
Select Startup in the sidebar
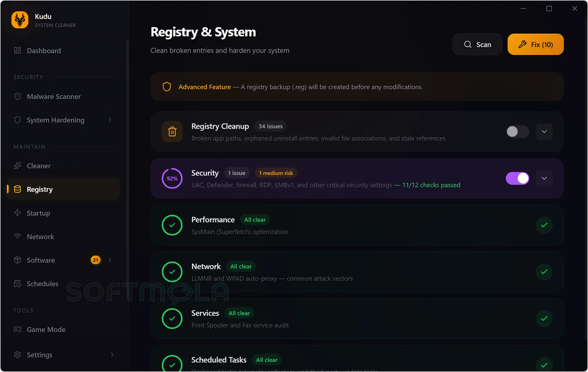point(63,213)
